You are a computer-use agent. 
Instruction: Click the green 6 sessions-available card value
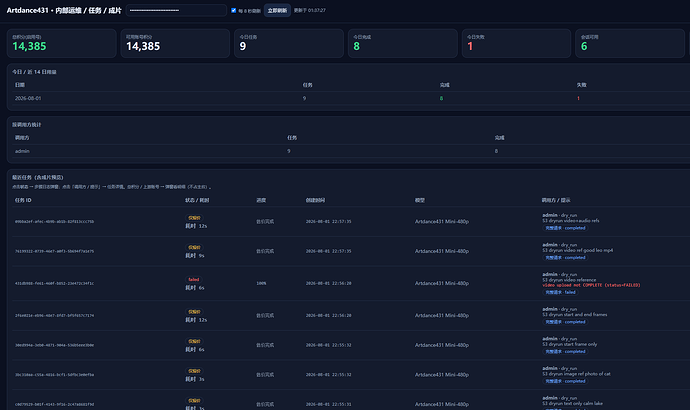pyautogui.click(x=584, y=46)
